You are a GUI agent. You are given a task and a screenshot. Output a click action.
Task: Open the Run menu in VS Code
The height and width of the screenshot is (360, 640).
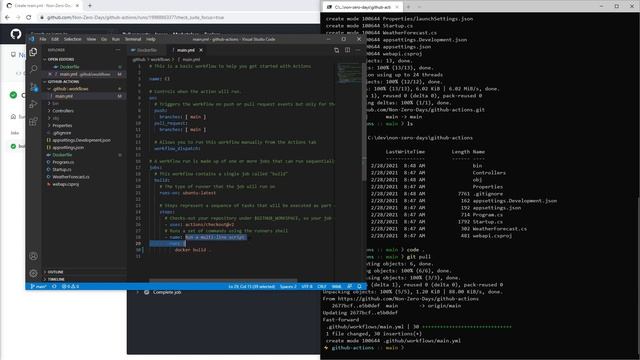pos(116,39)
